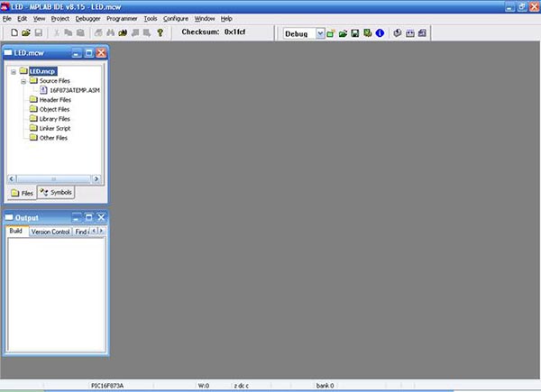The width and height of the screenshot is (541, 392).
Task: Collapse the LED.mcp project tree node
Action: click(14, 72)
